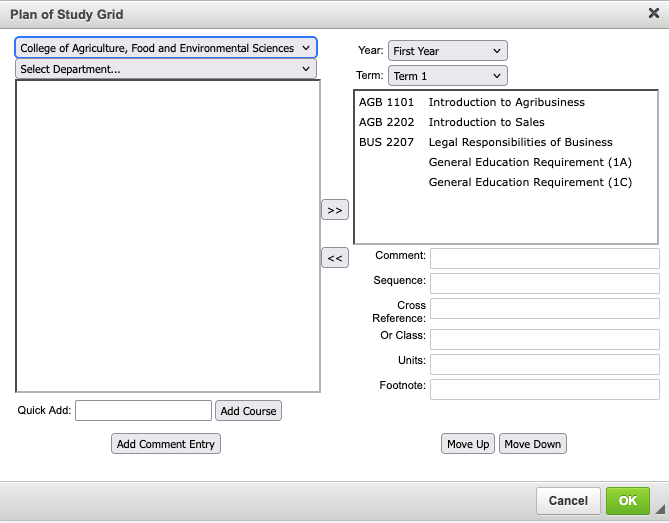Image resolution: width=669 pixels, height=523 pixels.
Task: Choose BUS 2207 Legal Responsibilities of Business
Action: [486, 142]
